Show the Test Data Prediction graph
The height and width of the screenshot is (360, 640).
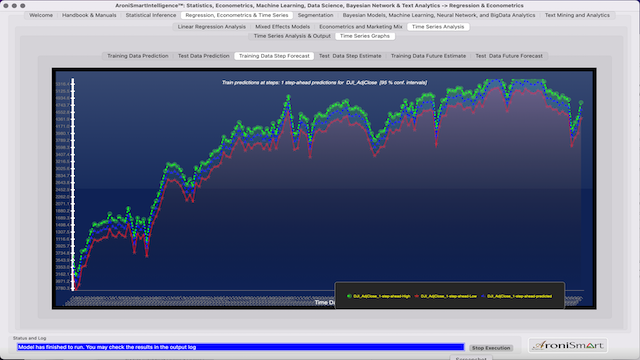(203, 56)
